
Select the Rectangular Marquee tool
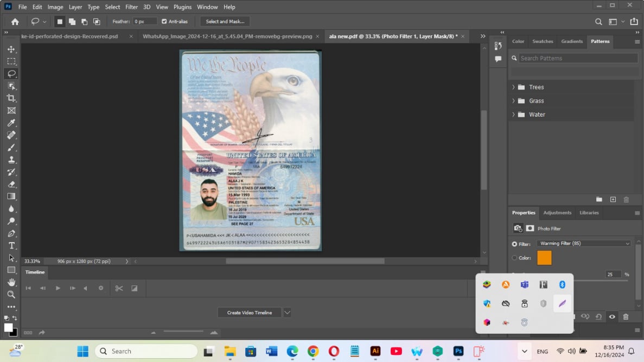pyautogui.click(x=11, y=62)
